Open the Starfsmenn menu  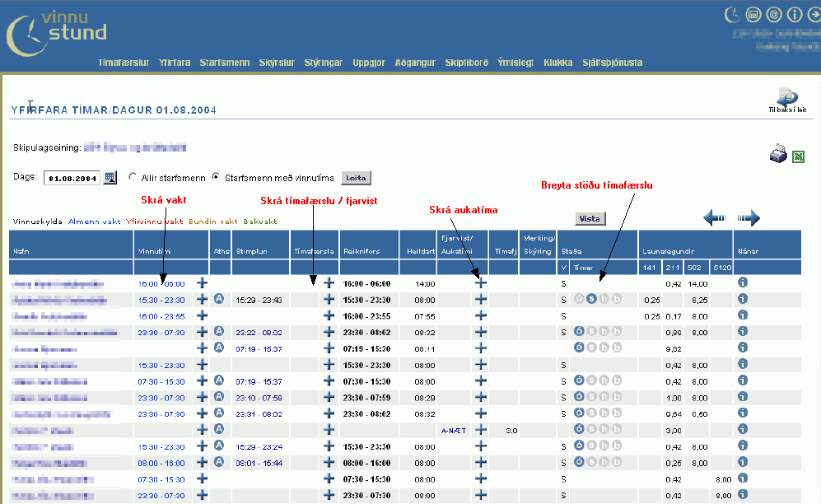[225, 63]
